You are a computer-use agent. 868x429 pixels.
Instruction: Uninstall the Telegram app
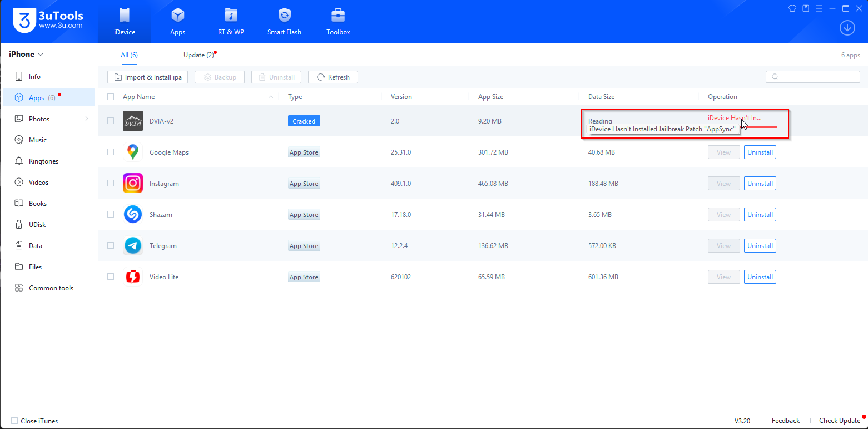click(760, 246)
